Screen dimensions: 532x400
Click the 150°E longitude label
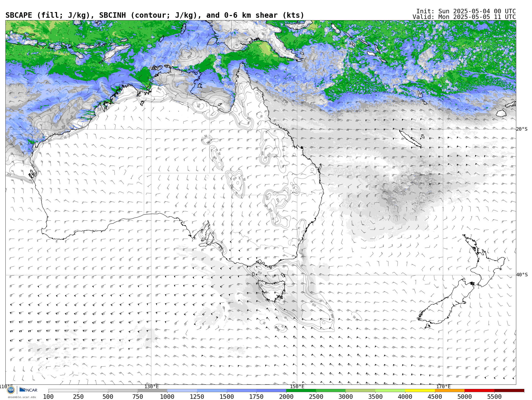[x=297, y=386]
